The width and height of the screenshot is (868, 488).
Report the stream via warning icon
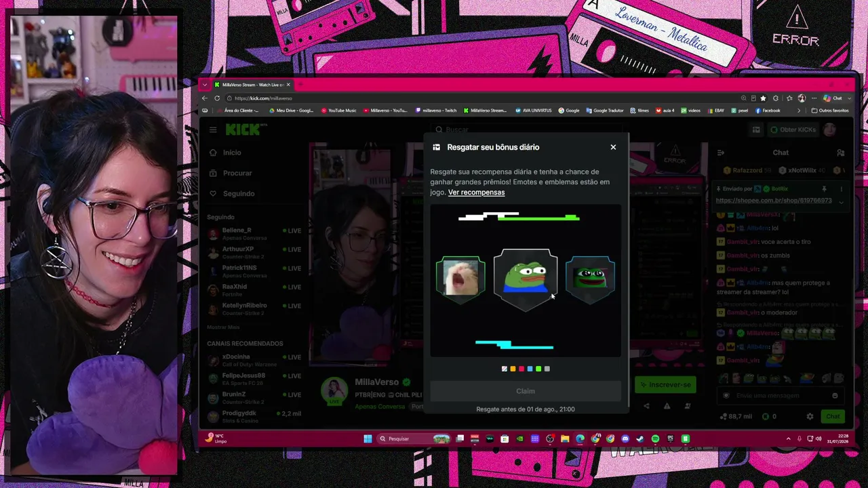(667, 406)
